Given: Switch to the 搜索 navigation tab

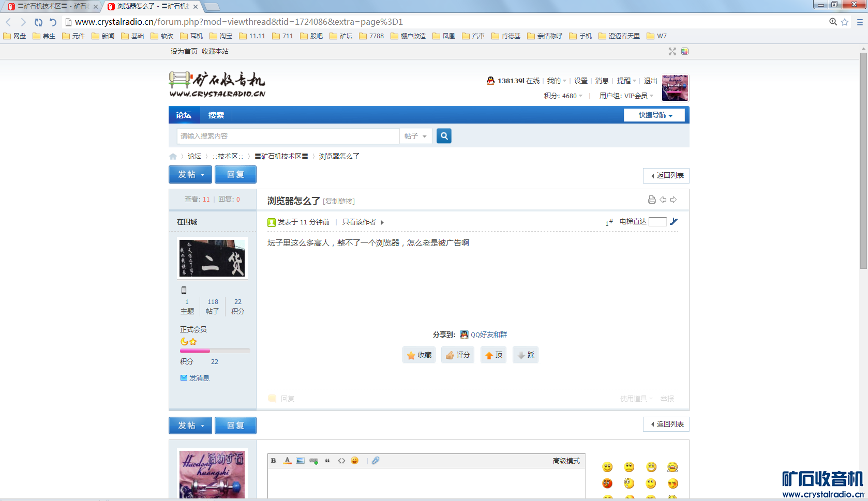Looking at the screenshot, I should 216,115.
